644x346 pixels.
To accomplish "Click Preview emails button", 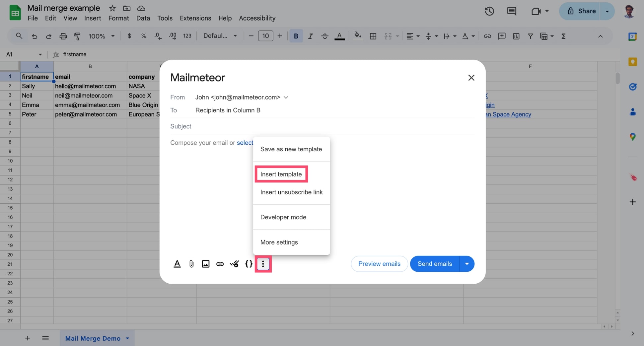I will (379, 264).
